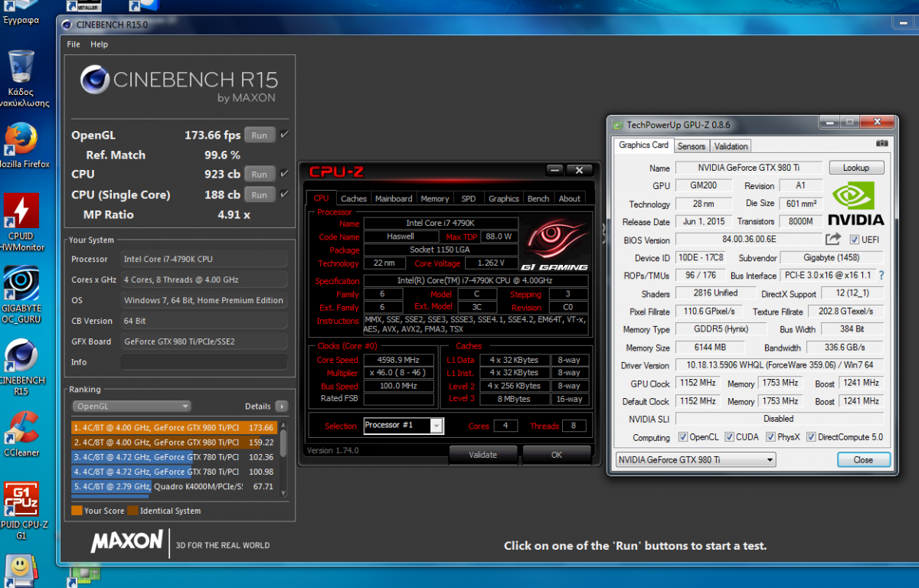The image size is (919, 588).
Task: Open the Help menu in Cinebench
Action: coord(100,44)
